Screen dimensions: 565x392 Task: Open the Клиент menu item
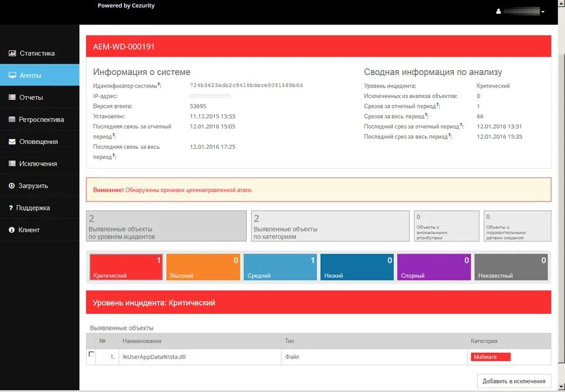click(40, 230)
